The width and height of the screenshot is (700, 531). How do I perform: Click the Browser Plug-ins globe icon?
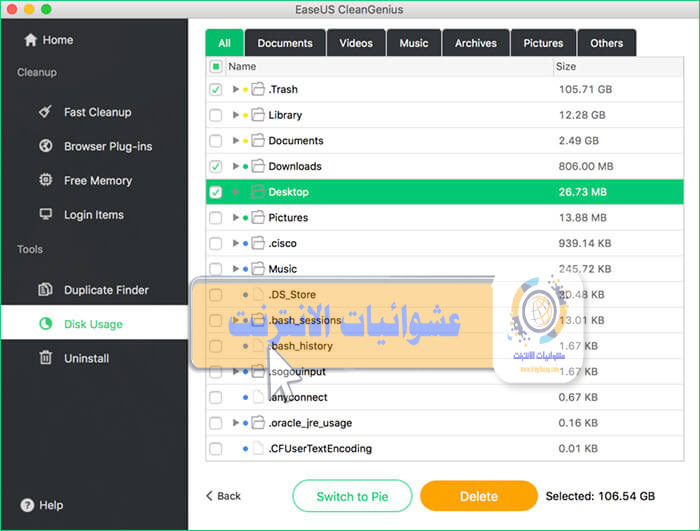coord(46,146)
